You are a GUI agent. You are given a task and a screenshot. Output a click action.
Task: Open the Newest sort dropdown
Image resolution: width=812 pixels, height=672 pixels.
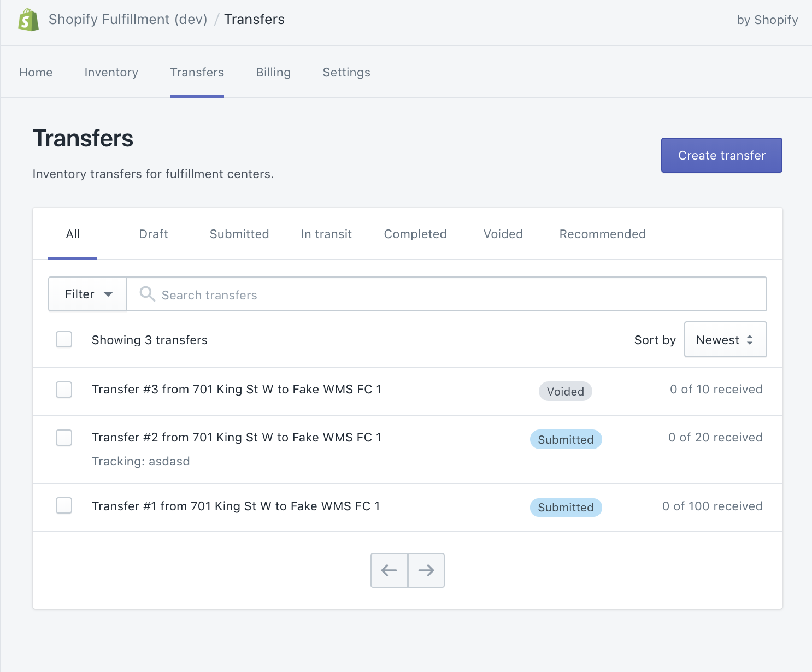(x=725, y=339)
